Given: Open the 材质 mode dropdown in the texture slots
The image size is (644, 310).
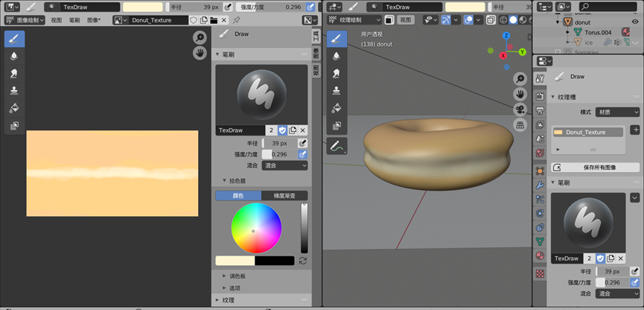Looking at the screenshot, I should (x=618, y=113).
